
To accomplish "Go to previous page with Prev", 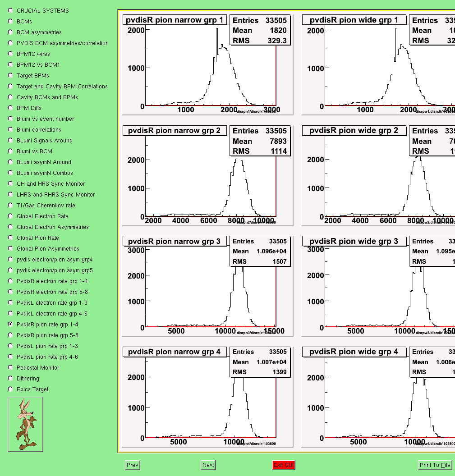I will pos(133,465).
